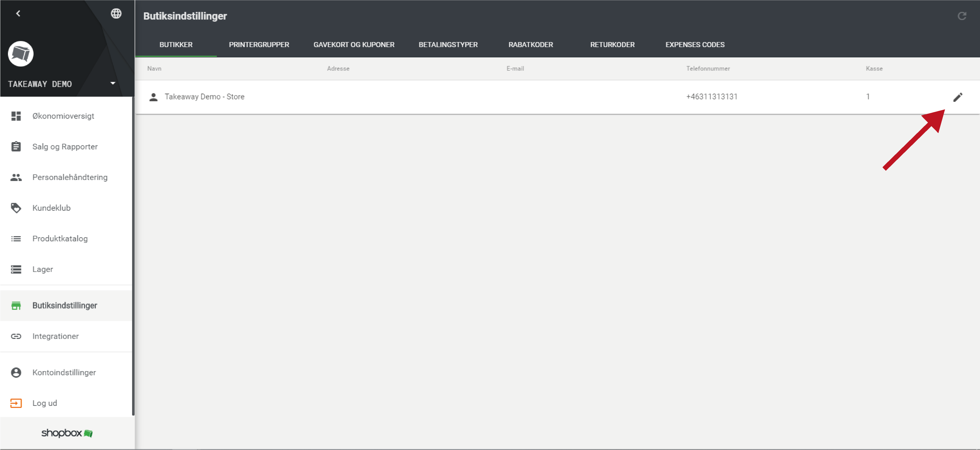Click the Kundeklub tag icon
Image resolution: width=980 pixels, height=450 pixels.
click(x=16, y=208)
